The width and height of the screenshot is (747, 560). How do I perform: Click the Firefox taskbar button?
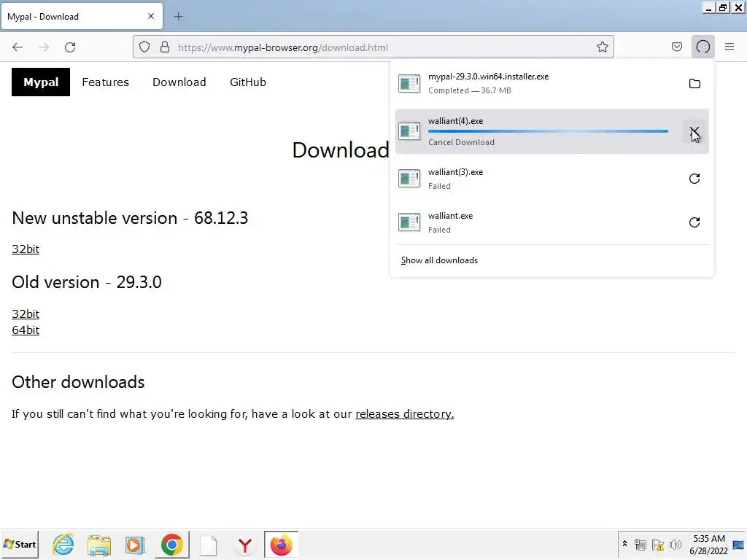click(281, 545)
